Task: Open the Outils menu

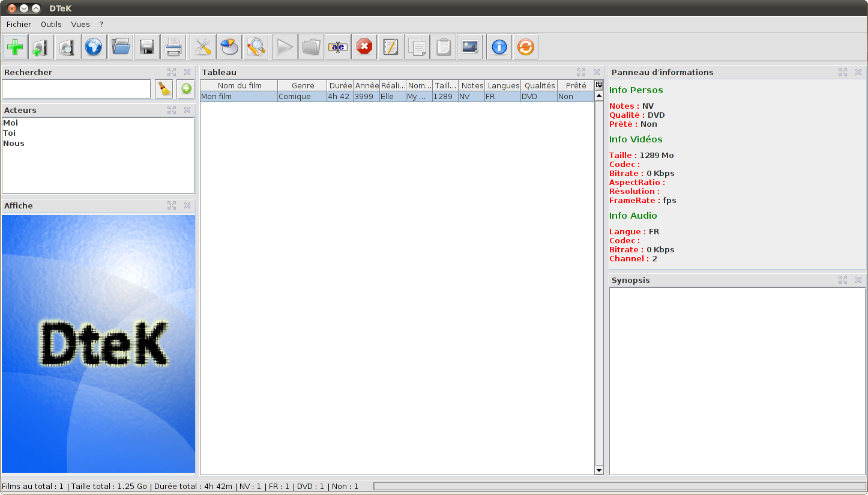Action: pyautogui.click(x=51, y=25)
